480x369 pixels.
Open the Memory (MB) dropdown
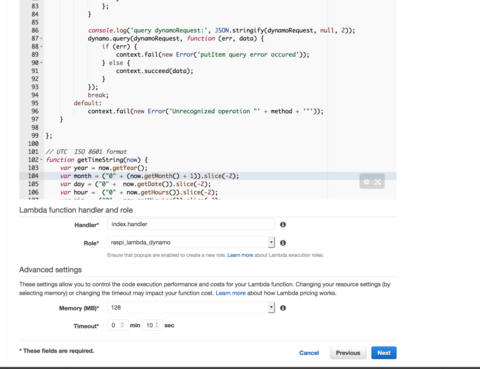(x=191, y=308)
